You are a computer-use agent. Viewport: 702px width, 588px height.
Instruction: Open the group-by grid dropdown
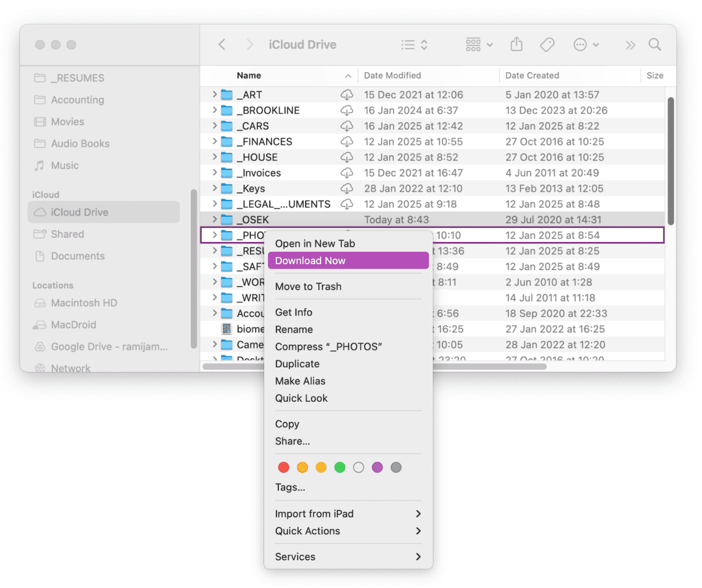479,44
